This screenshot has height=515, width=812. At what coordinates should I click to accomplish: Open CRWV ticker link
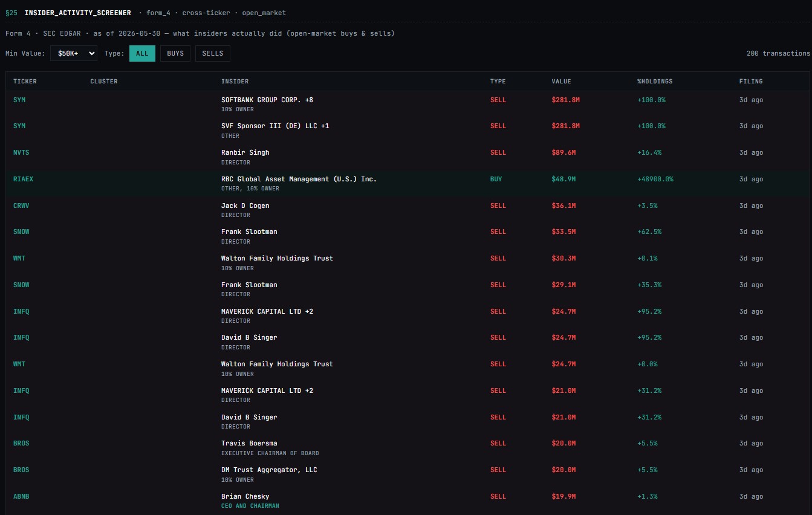[x=21, y=206]
